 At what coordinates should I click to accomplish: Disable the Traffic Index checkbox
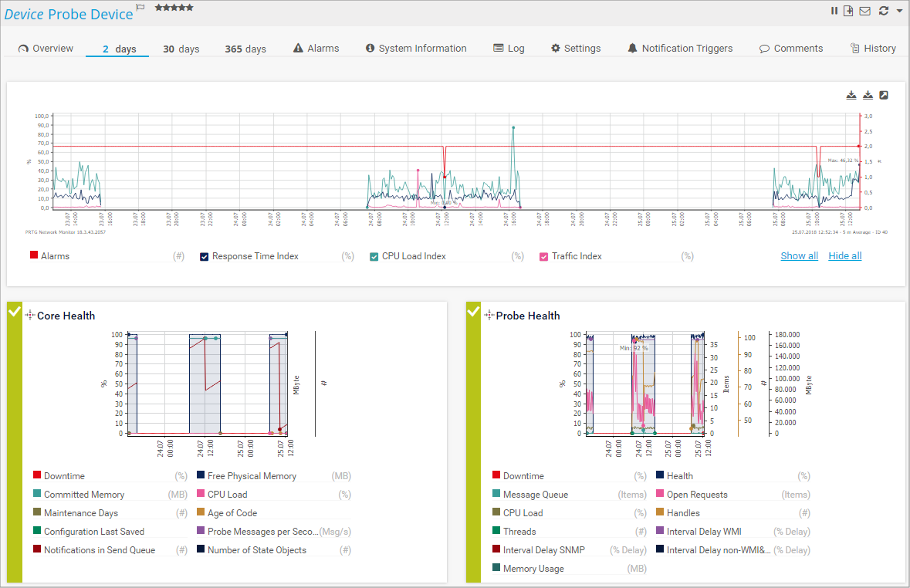544,256
